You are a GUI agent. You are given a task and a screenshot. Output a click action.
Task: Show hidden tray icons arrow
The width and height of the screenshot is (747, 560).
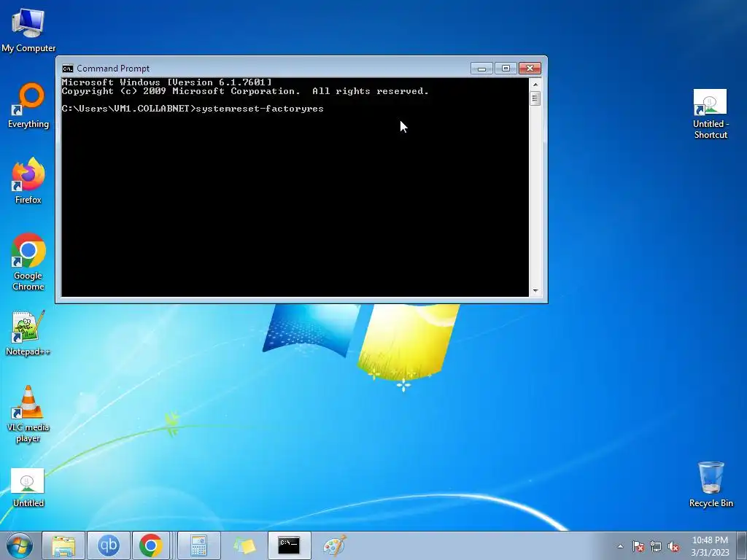pos(620,547)
